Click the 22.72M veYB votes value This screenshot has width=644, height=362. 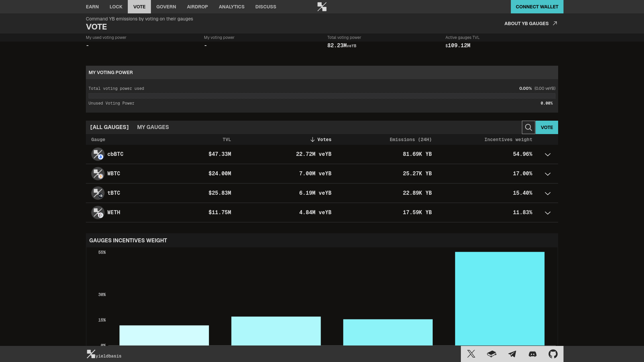[314, 154]
